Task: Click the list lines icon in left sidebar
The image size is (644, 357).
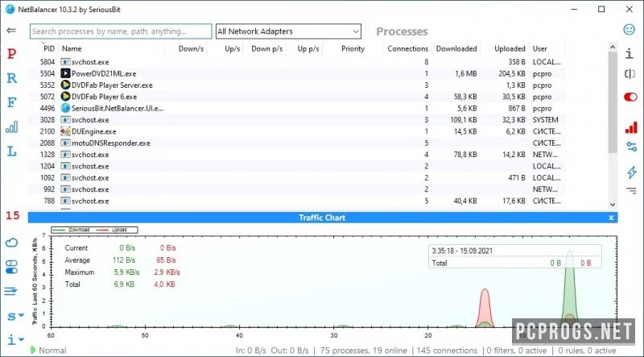Action: [x=11, y=292]
